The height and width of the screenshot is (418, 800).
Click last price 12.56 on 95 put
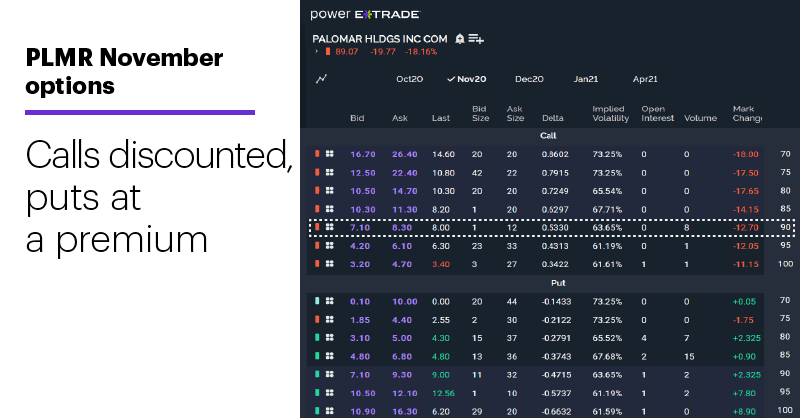(x=443, y=393)
